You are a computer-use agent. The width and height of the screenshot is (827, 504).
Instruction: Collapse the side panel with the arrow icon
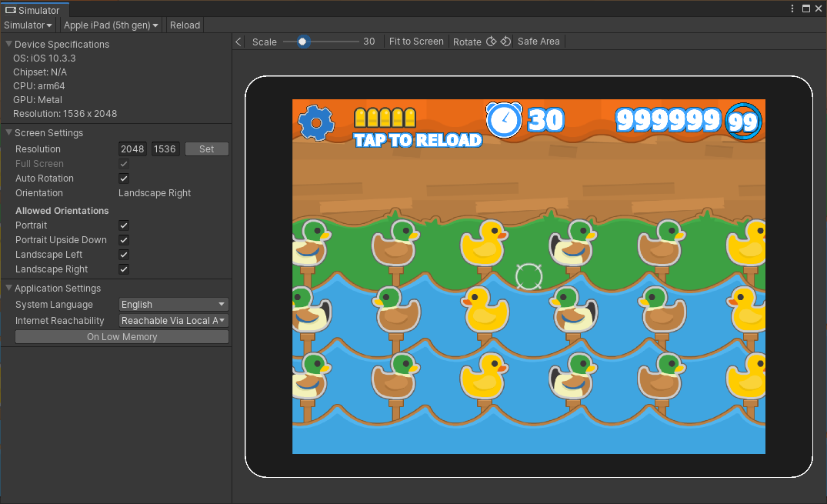pyautogui.click(x=238, y=42)
